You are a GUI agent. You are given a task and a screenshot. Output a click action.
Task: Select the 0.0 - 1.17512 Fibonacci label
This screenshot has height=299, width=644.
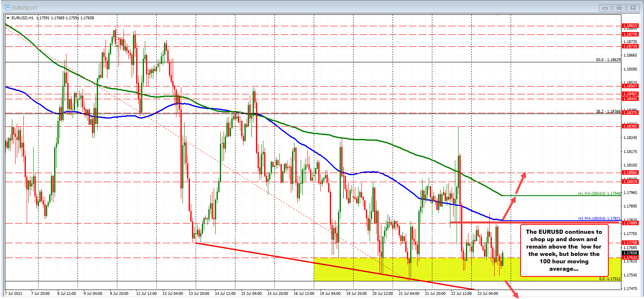click(610, 279)
